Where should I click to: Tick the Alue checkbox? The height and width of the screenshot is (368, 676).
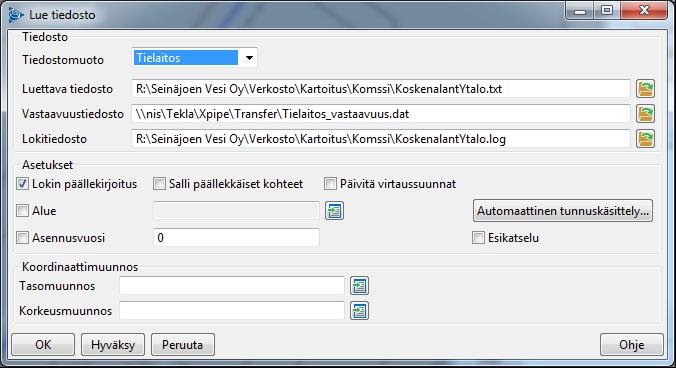pyautogui.click(x=22, y=211)
